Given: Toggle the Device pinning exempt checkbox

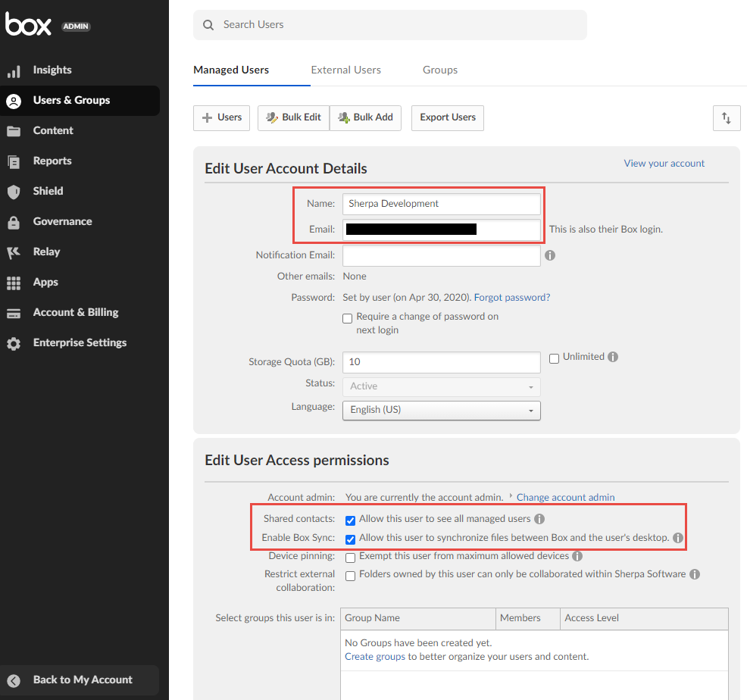Looking at the screenshot, I should click(x=350, y=558).
